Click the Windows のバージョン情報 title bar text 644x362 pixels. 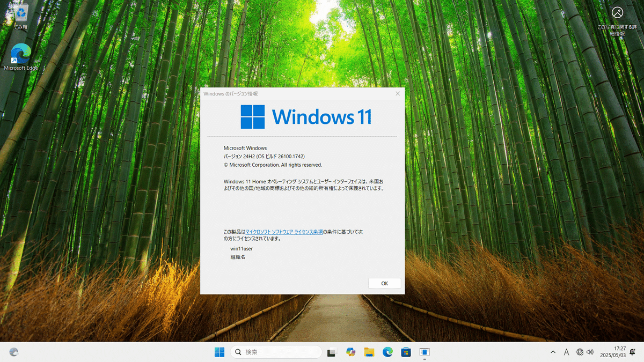tap(231, 93)
